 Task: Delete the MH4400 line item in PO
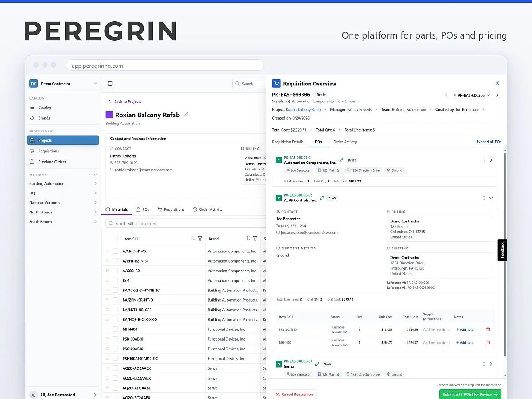(x=488, y=342)
